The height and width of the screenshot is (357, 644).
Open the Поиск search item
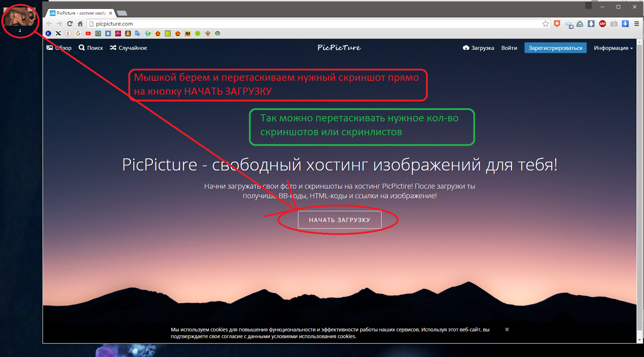point(91,48)
